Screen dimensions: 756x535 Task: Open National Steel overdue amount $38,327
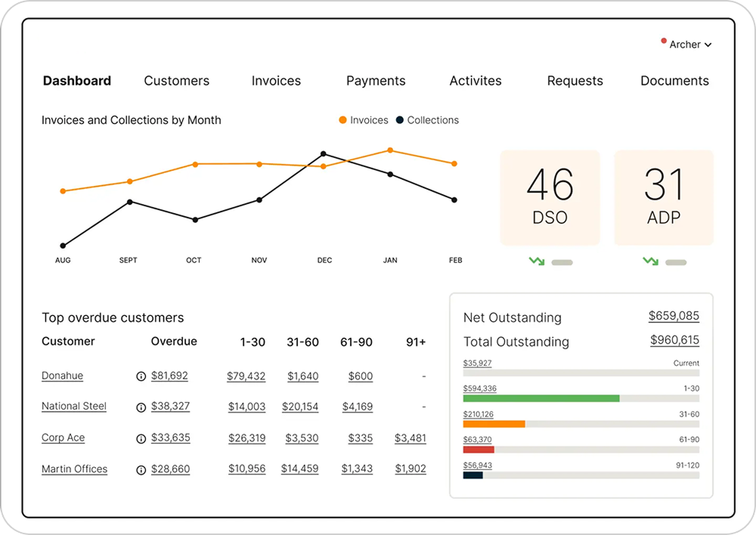coord(170,407)
